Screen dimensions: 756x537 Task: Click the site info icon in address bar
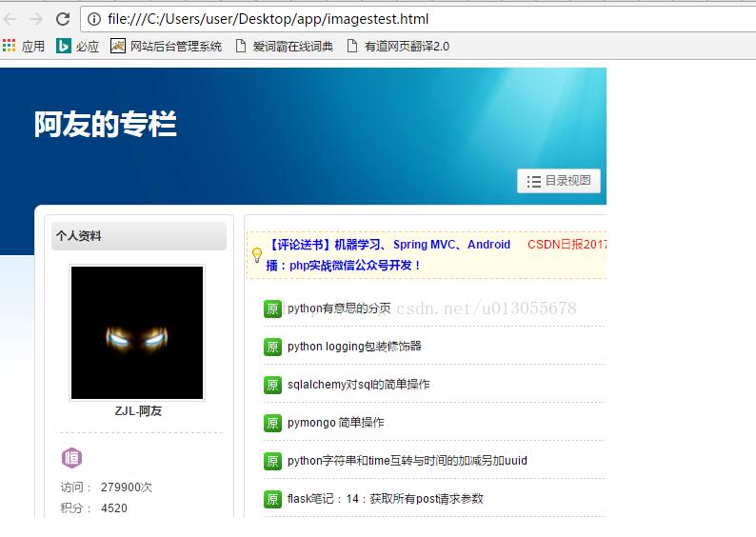(x=94, y=19)
